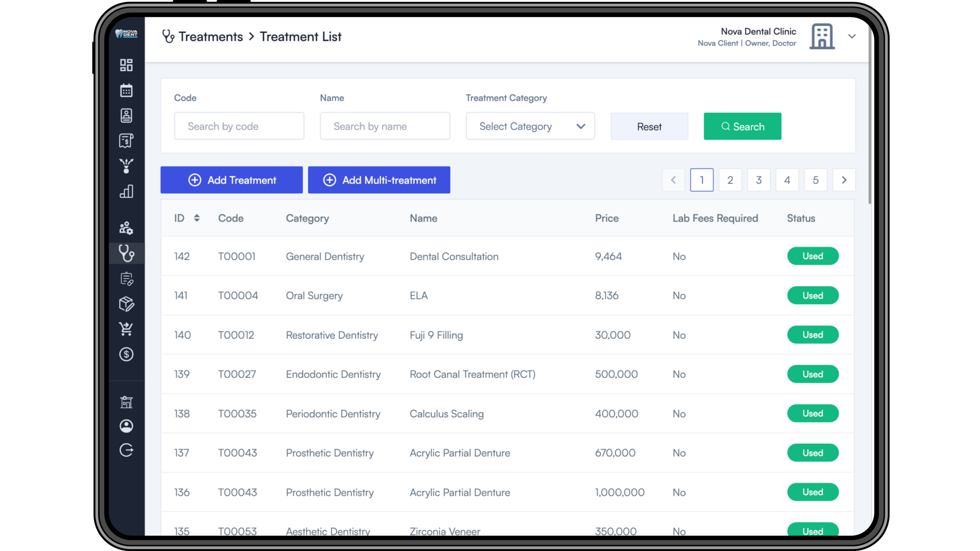Open the Select Category dropdown

(530, 126)
